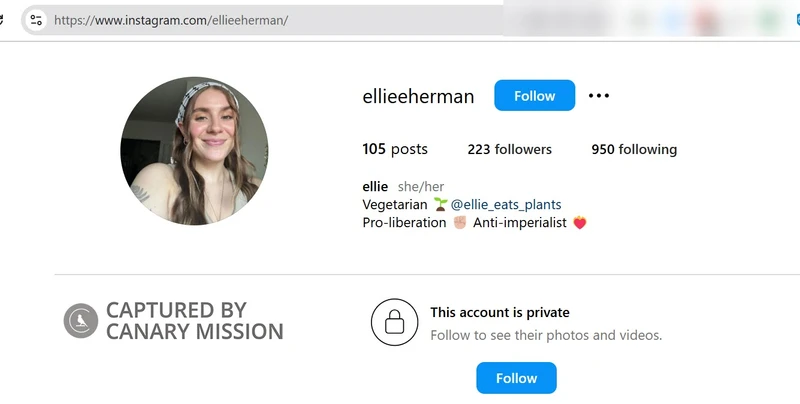800x404 pixels.
Task: View the 223 followers list
Action: click(x=509, y=149)
